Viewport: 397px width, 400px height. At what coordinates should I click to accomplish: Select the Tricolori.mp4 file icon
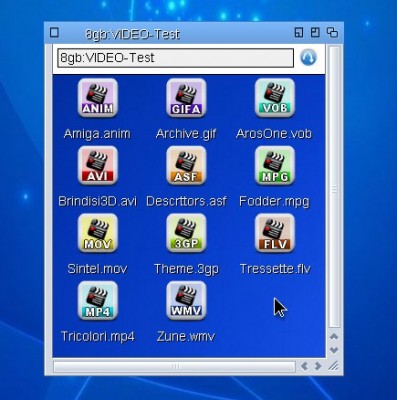tap(98, 300)
